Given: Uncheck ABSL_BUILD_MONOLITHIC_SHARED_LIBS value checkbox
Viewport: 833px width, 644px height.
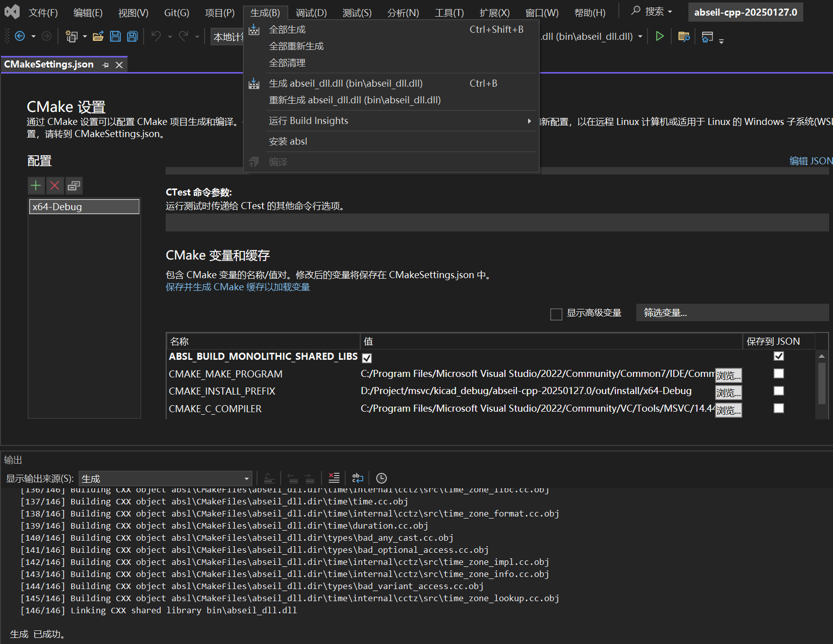Looking at the screenshot, I should pyautogui.click(x=367, y=358).
